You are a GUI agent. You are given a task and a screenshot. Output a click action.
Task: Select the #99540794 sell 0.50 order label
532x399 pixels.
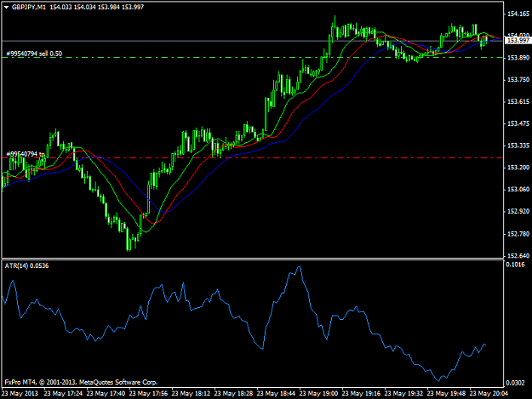[x=34, y=54]
